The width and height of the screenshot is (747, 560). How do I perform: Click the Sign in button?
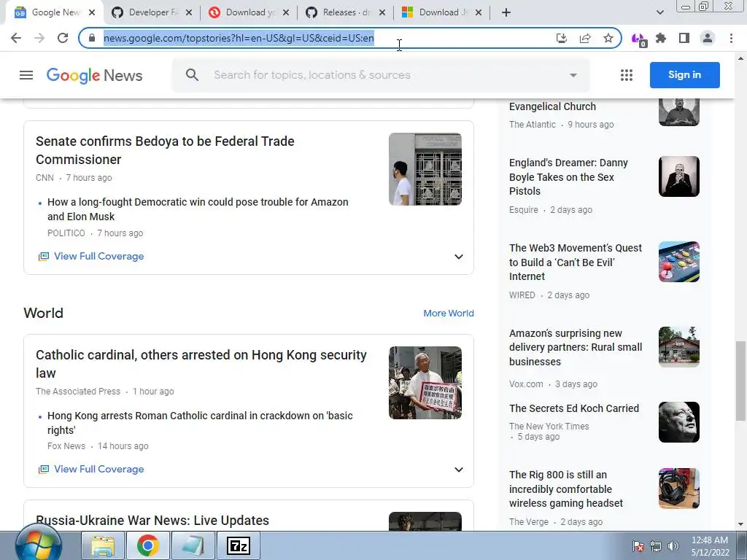(x=684, y=75)
